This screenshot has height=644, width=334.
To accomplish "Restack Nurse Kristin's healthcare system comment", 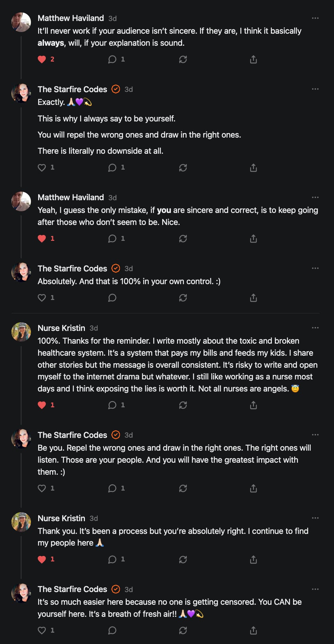I will point(183,405).
